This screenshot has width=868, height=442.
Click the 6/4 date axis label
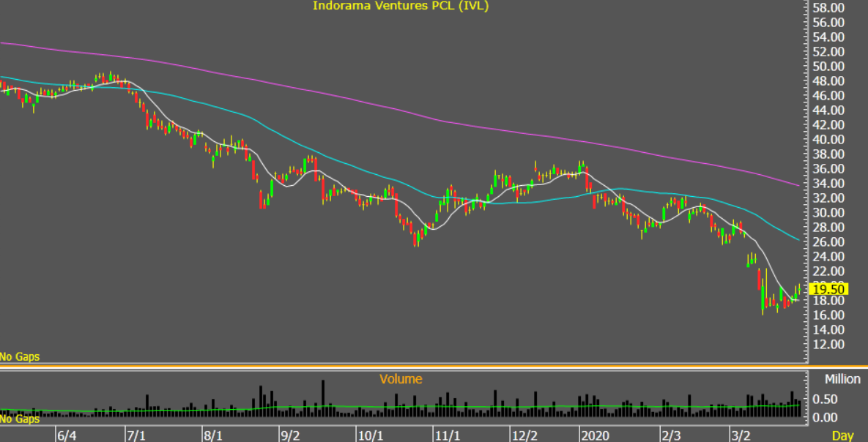pos(66,435)
